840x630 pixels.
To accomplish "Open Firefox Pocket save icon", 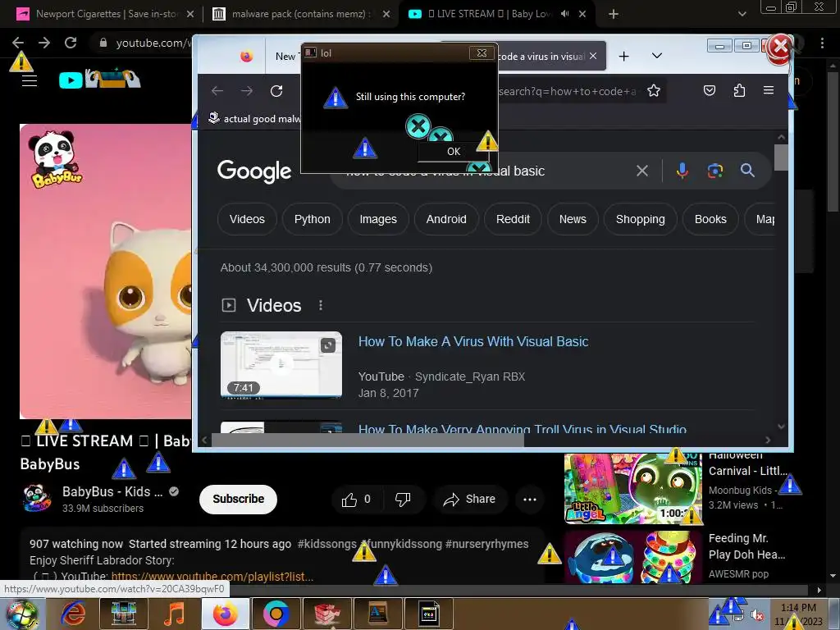I will pyautogui.click(x=710, y=90).
